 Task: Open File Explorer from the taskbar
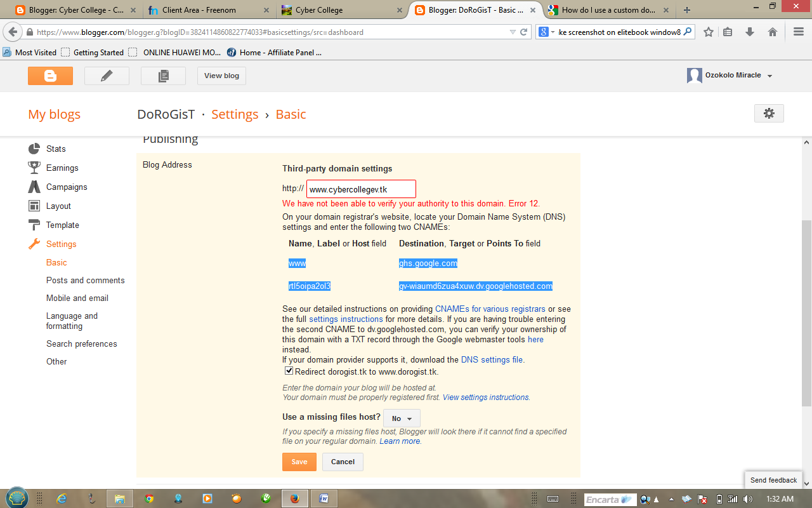click(119, 498)
